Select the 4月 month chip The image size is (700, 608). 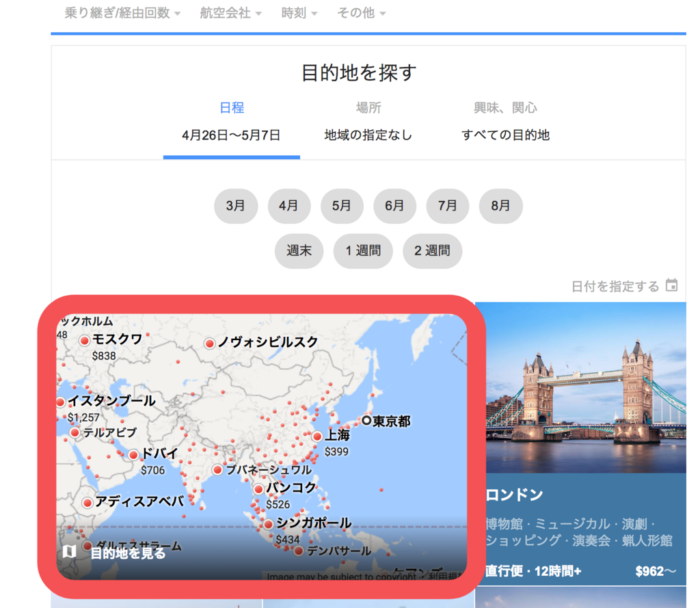pyautogui.click(x=289, y=206)
